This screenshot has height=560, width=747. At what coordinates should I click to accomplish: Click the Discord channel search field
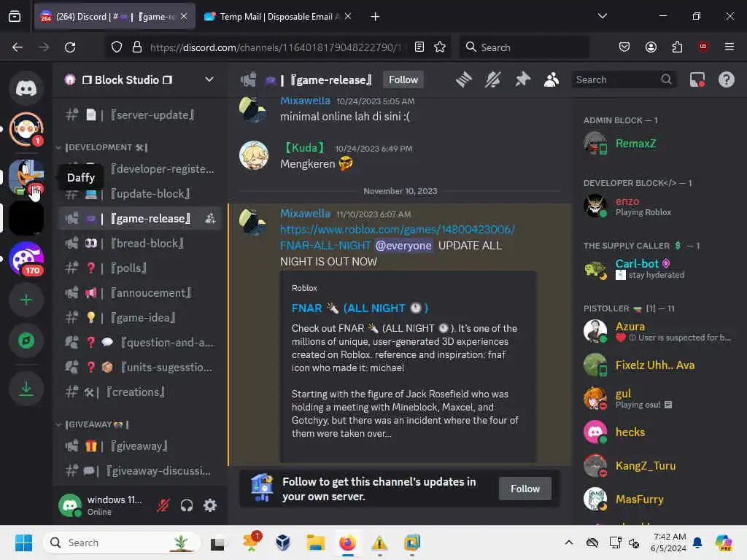tap(623, 80)
